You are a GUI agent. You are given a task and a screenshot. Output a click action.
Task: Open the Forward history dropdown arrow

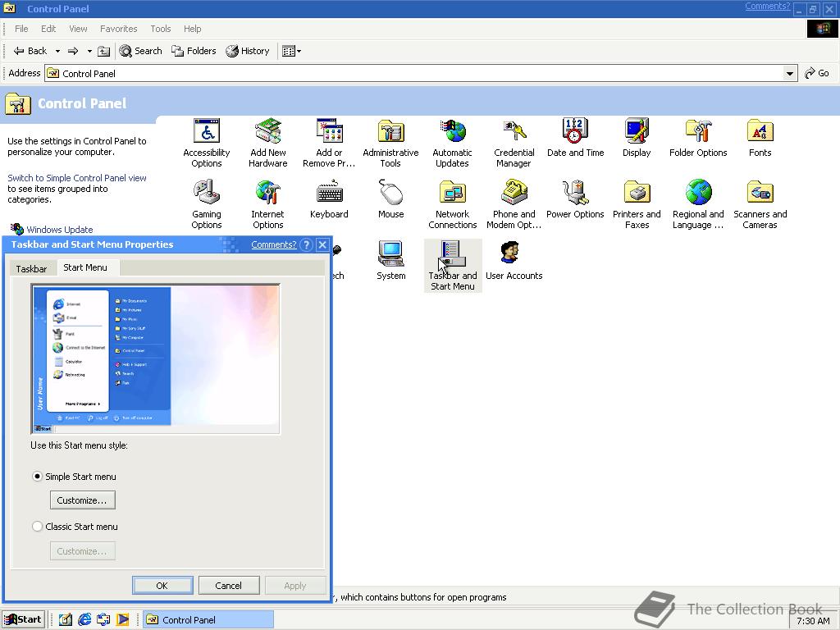point(89,51)
